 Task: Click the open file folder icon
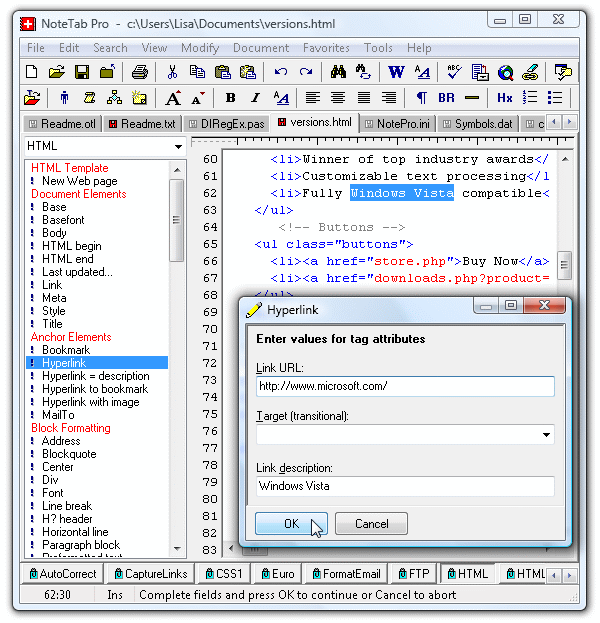(56, 72)
